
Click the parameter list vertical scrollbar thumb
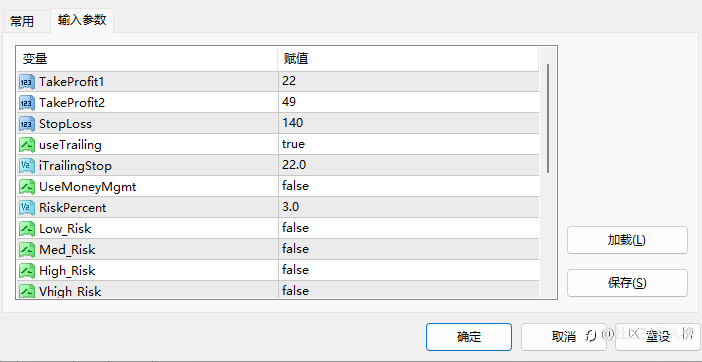548,119
